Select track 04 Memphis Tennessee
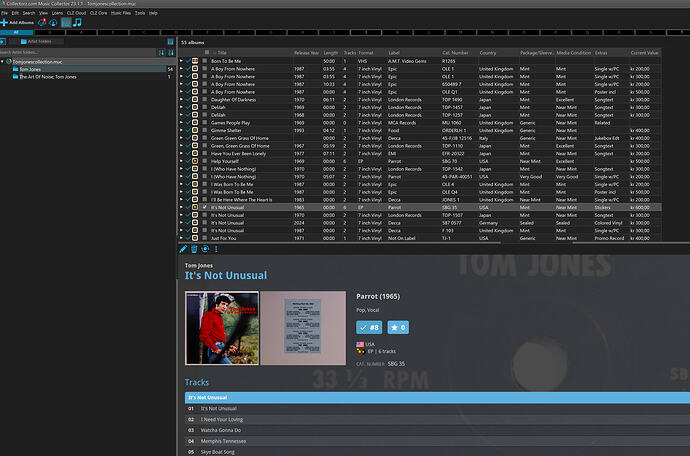 [437, 441]
